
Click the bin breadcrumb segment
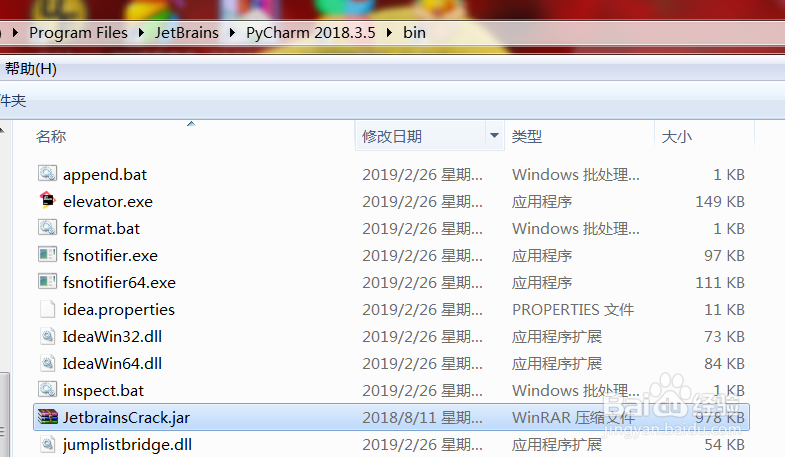point(414,33)
